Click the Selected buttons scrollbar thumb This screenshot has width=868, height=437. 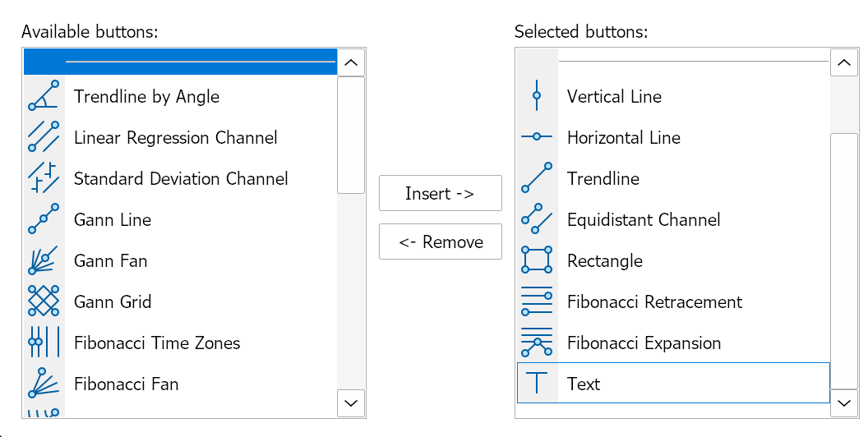coord(844,260)
